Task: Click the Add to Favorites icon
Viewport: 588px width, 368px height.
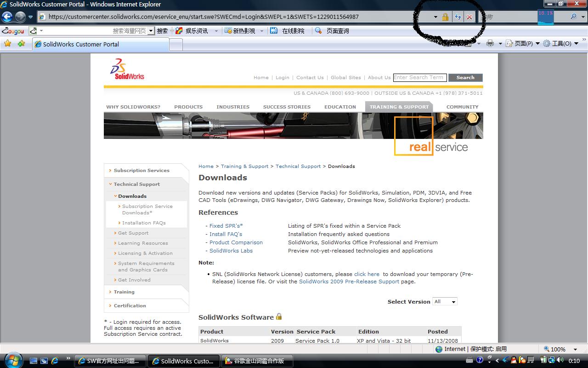Action: (x=21, y=44)
